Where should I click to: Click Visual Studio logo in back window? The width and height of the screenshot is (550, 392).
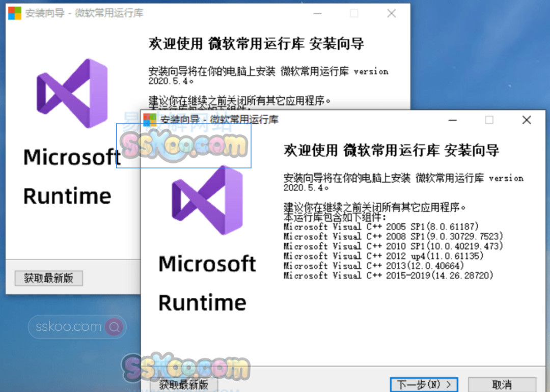point(72,93)
